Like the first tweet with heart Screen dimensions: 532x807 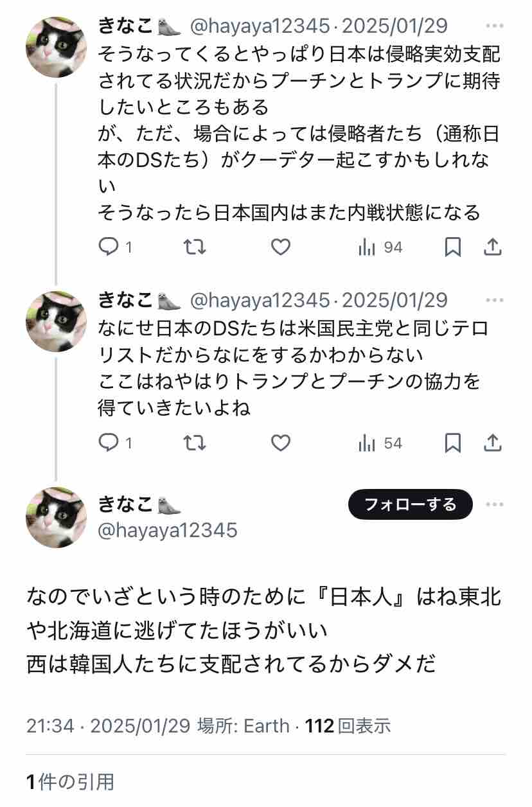tap(280, 247)
